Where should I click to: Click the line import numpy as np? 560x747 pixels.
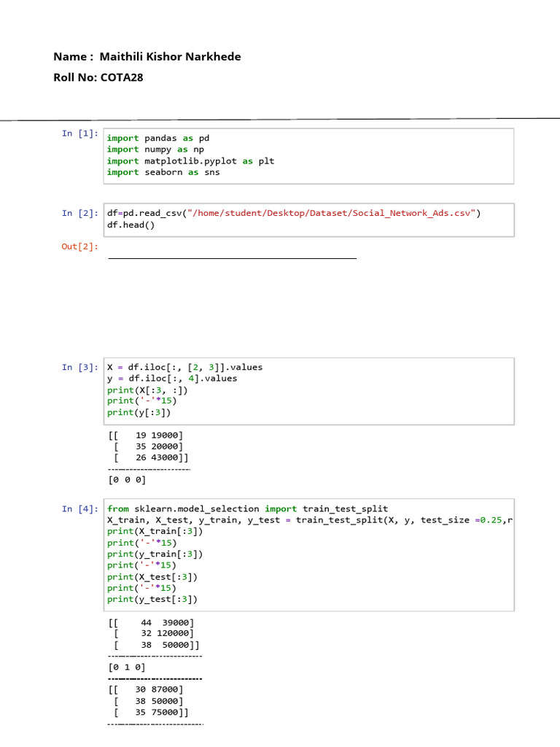click(x=155, y=149)
